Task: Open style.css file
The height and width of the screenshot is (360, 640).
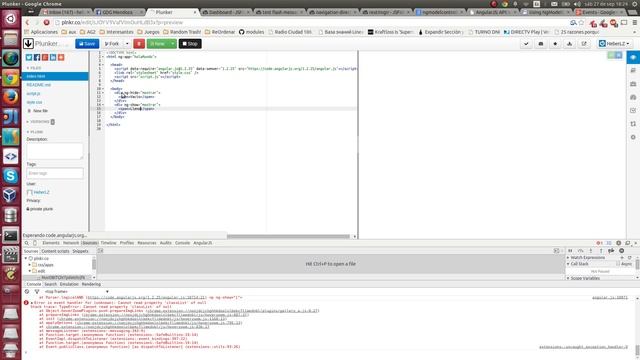Action: [x=34, y=102]
